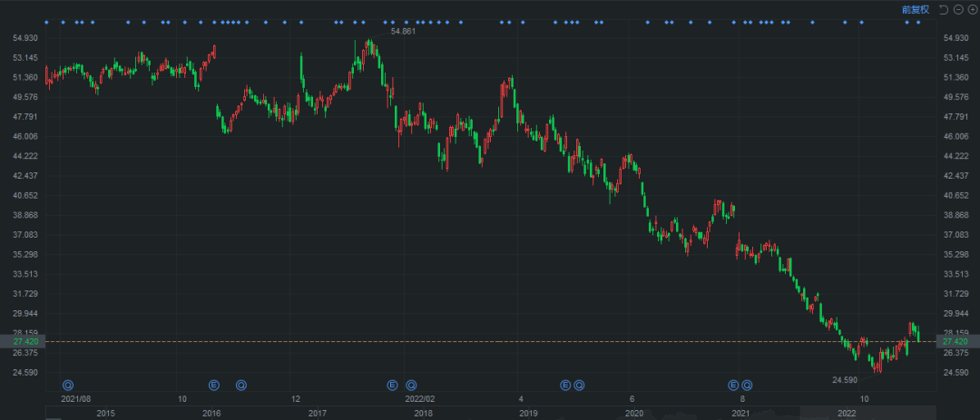Select year 2018 on the bottom timeline
The width and height of the screenshot is (980, 420).
pyautogui.click(x=423, y=413)
